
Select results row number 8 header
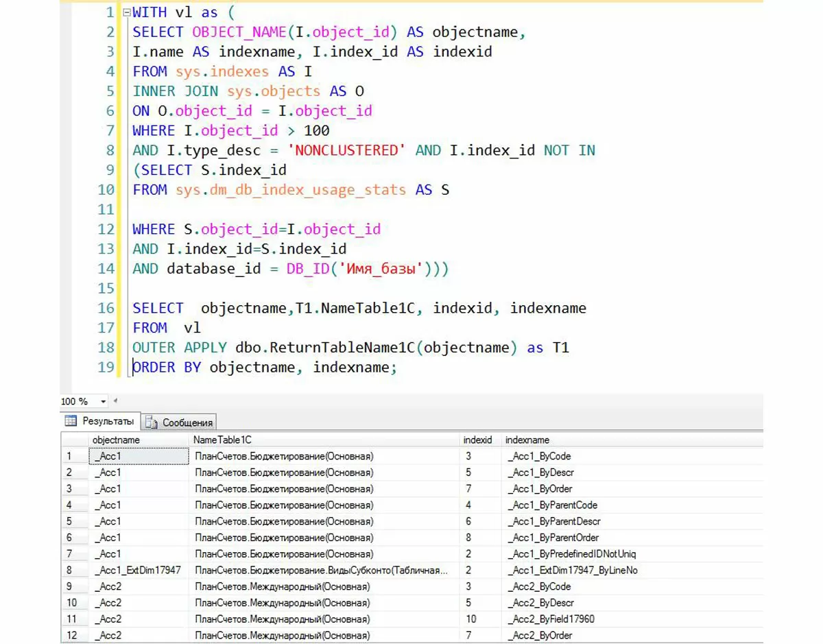[75, 570]
